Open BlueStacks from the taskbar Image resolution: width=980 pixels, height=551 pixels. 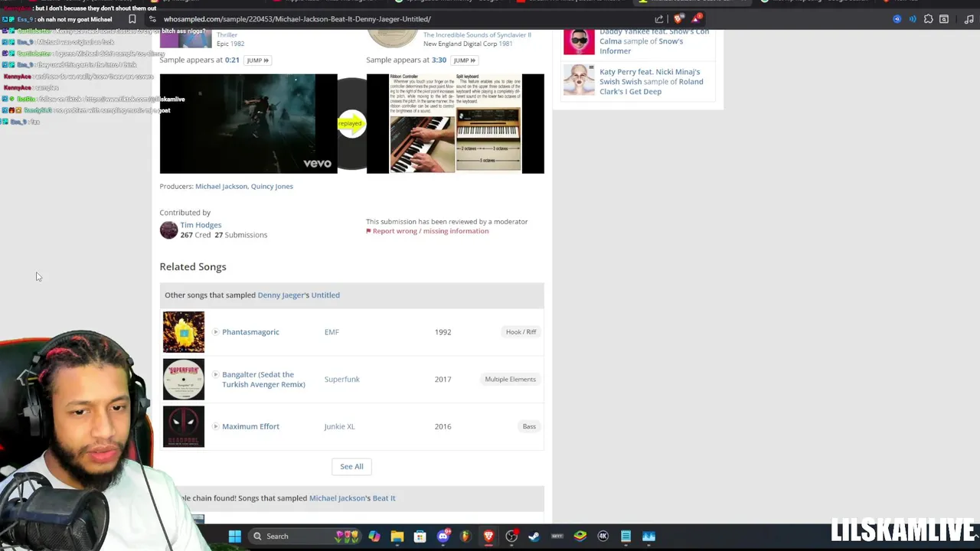[580, 536]
